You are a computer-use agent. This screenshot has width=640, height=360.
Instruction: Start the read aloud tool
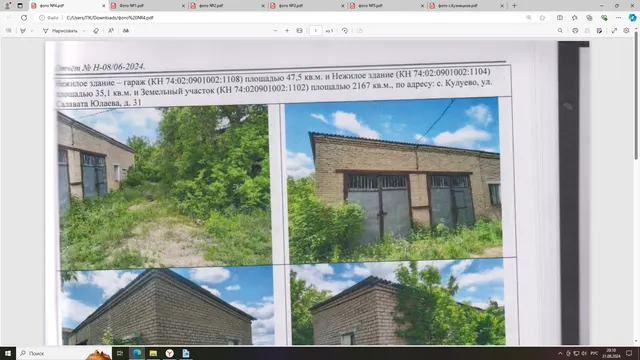111,31
